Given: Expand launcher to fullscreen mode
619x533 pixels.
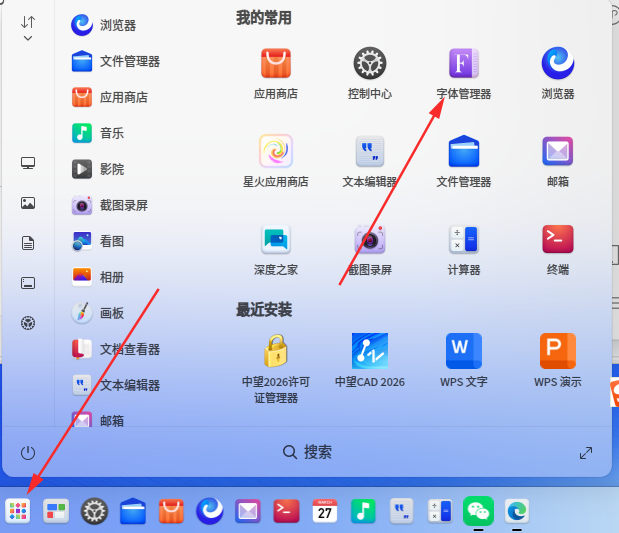Looking at the screenshot, I should pyautogui.click(x=586, y=453).
